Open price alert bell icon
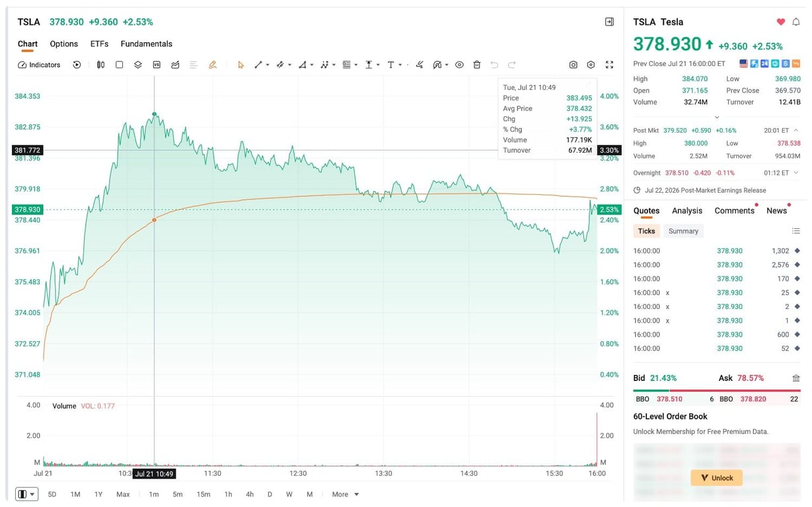 pos(796,22)
